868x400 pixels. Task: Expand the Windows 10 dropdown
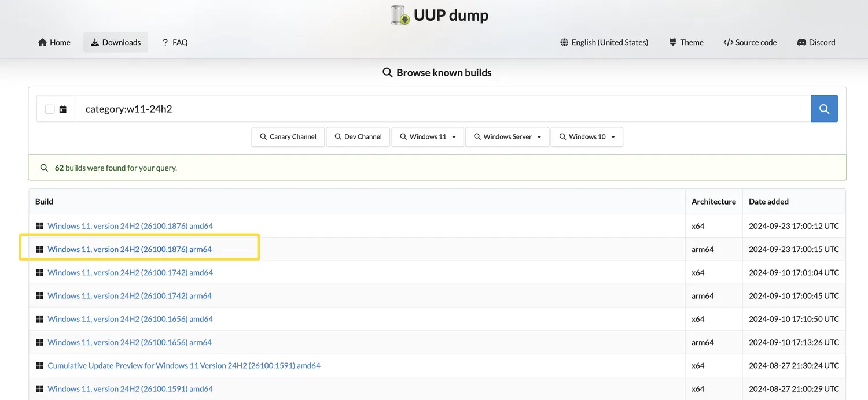(587, 137)
